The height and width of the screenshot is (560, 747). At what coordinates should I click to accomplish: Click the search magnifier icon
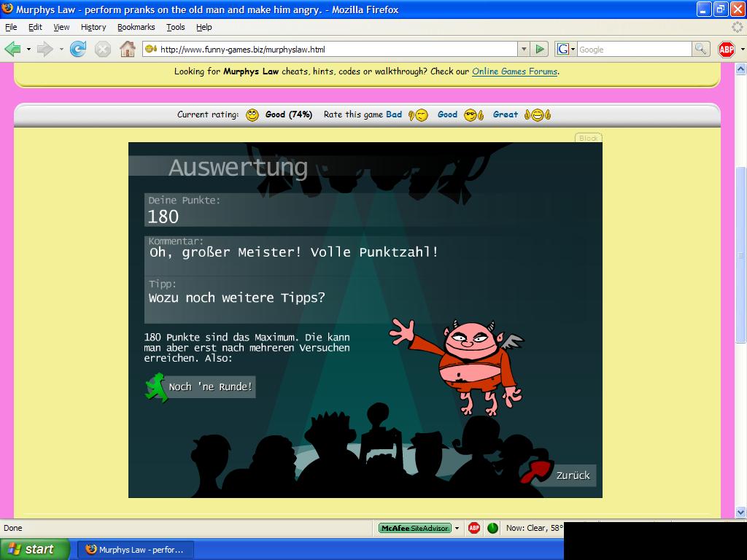tap(700, 50)
